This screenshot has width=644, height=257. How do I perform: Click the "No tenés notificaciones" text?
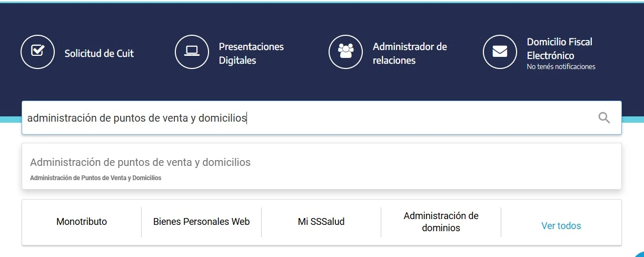click(x=561, y=67)
